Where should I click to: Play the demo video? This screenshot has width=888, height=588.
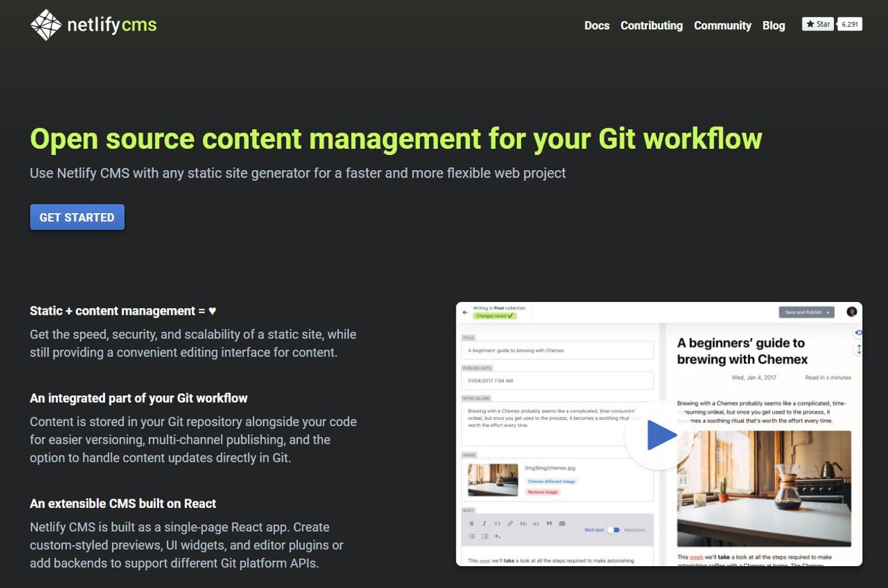(659, 435)
